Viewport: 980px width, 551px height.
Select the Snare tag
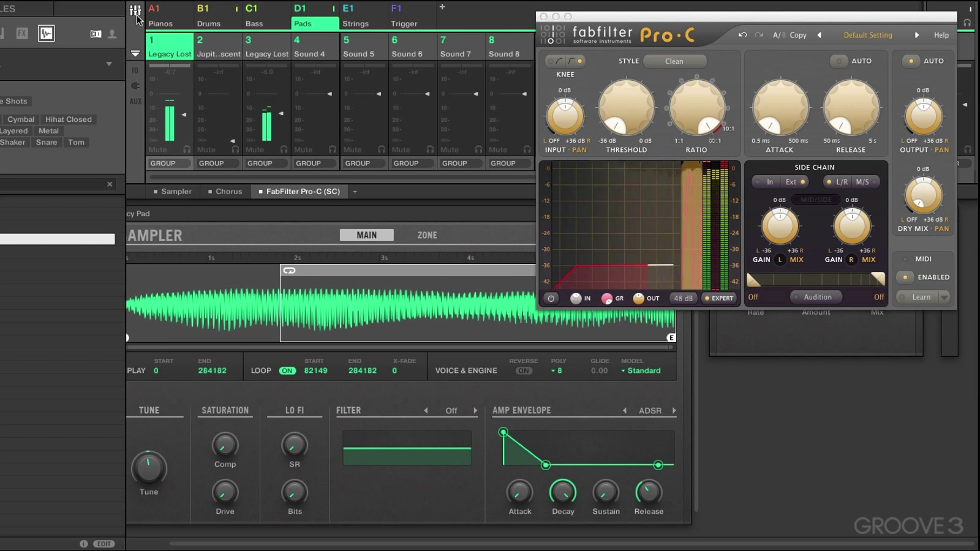pos(47,142)
